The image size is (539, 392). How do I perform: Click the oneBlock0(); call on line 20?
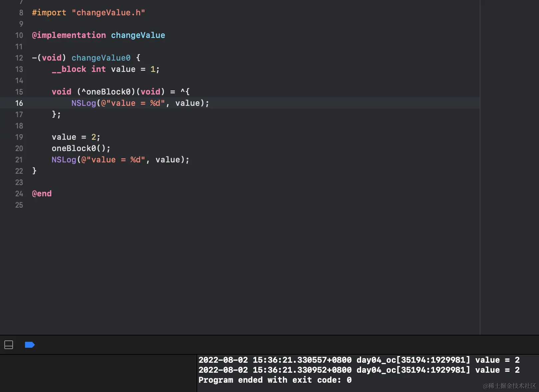[x=81, y=148]
